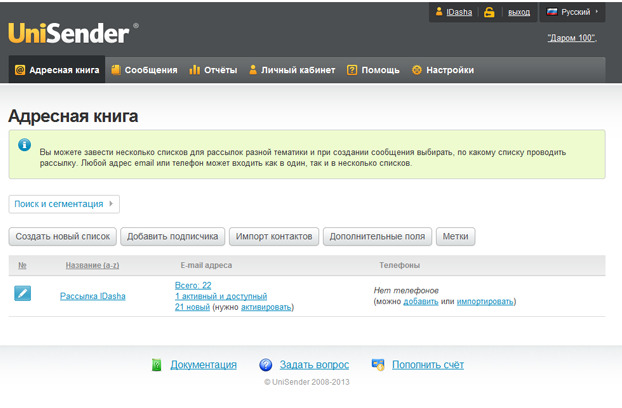Click the blue info icon in notice
622x408 pixels.
click(24, 145)
